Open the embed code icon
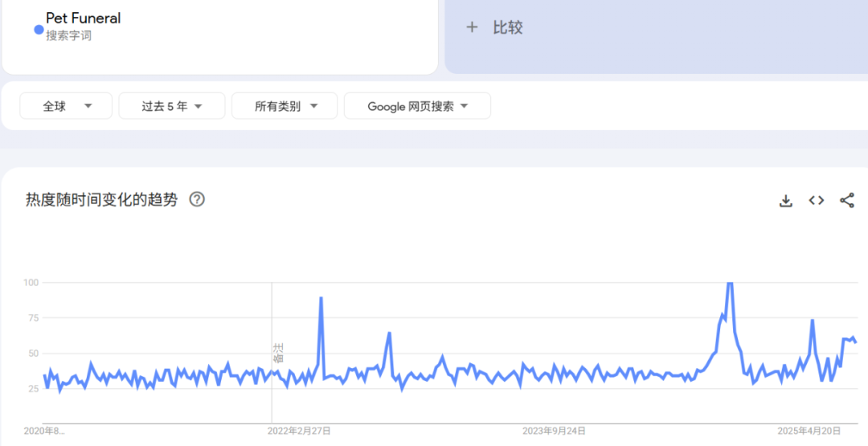The height and width of the screenshot is (446, 868). click(817, 200)
